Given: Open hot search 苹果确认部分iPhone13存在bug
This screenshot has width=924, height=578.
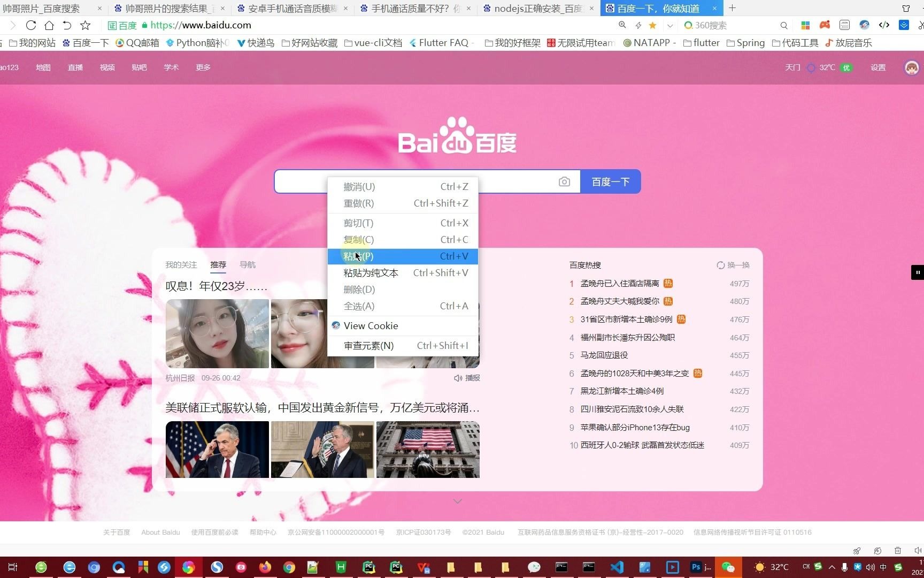Looking at the screenshot, I should pos(635,428).
